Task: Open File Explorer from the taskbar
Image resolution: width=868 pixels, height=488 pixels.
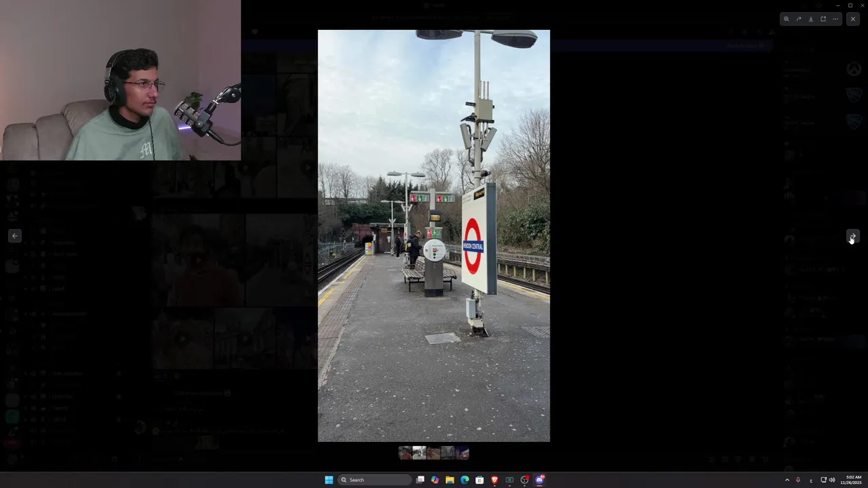Action: [x=450, y=480]
